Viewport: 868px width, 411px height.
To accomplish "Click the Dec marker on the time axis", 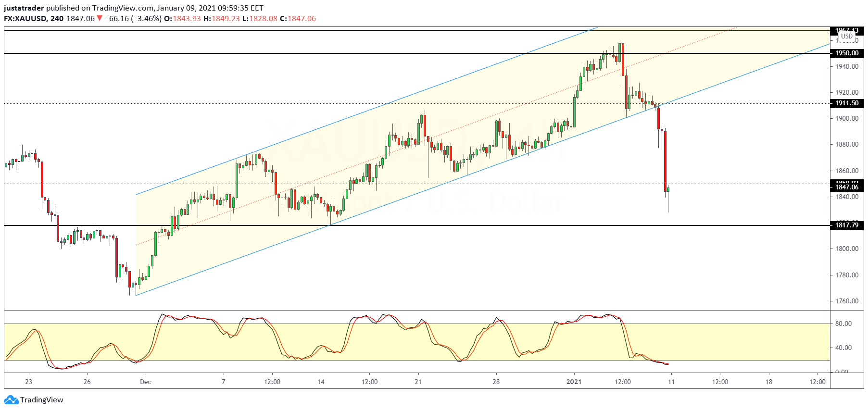I will click(x=145, y=382).
